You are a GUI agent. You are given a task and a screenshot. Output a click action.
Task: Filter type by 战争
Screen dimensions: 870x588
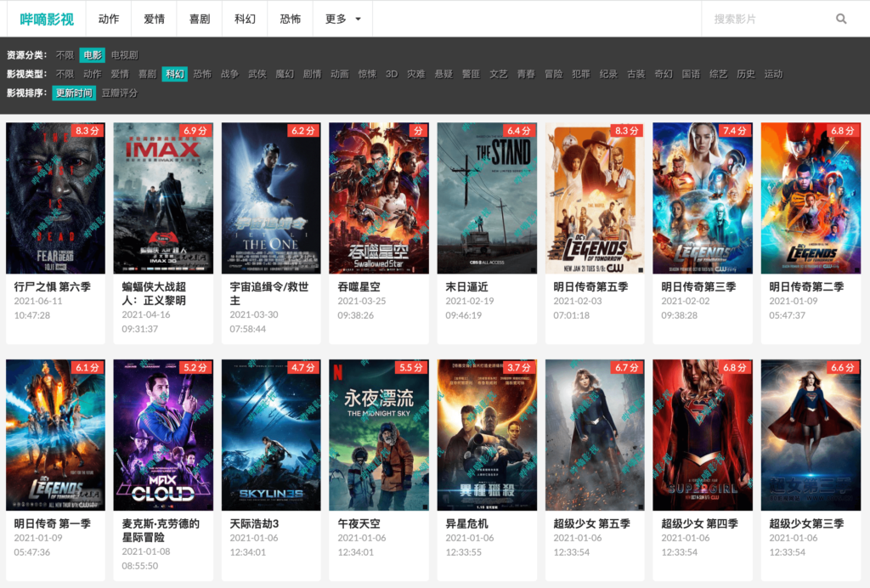(229, 74)
